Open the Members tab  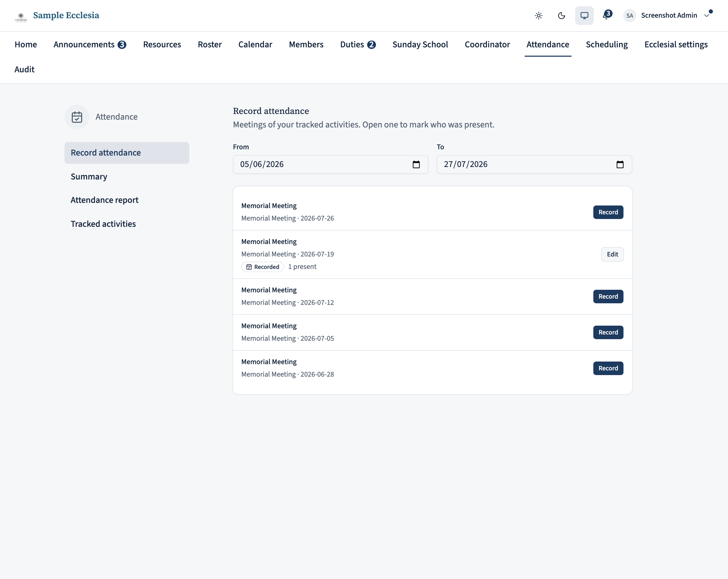pyautogui.click(x=306, y=44)
